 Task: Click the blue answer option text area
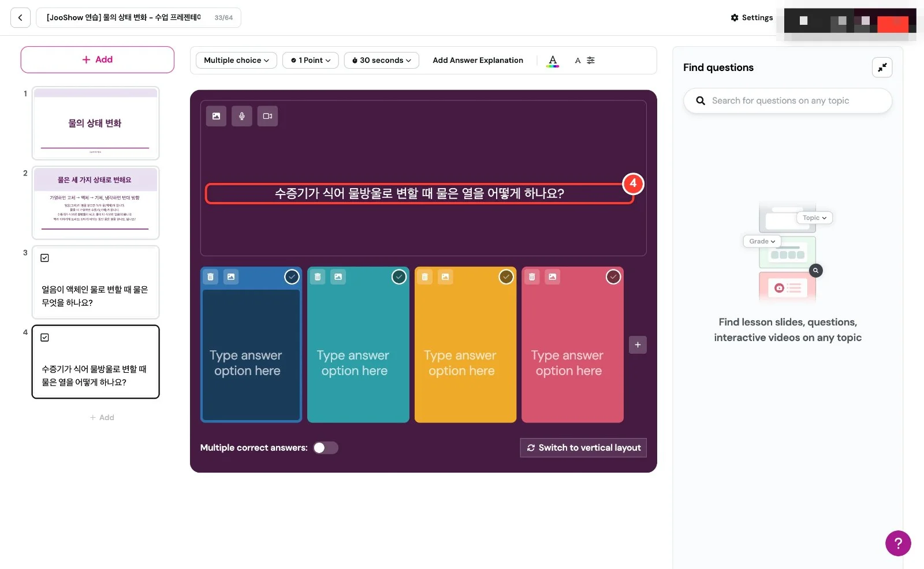click(x=251, y=355)
